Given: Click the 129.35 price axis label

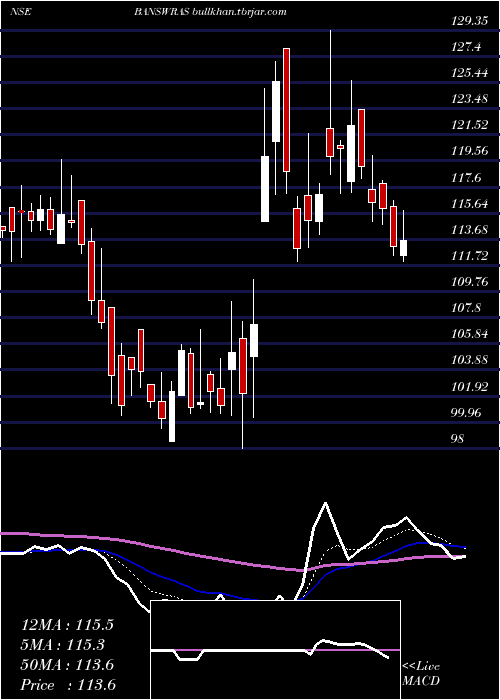Looking at the screenshot, I should (469, 20).
